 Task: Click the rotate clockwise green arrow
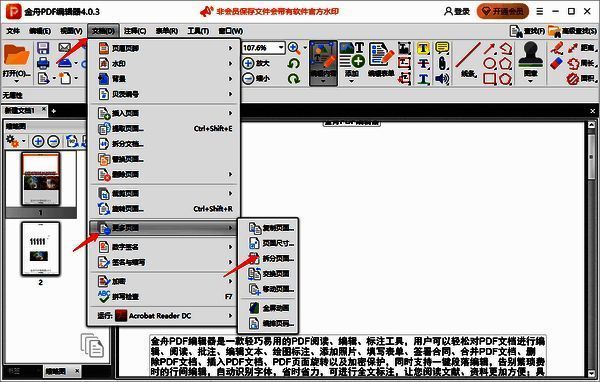pyautogui.click(x=293, y=79)
